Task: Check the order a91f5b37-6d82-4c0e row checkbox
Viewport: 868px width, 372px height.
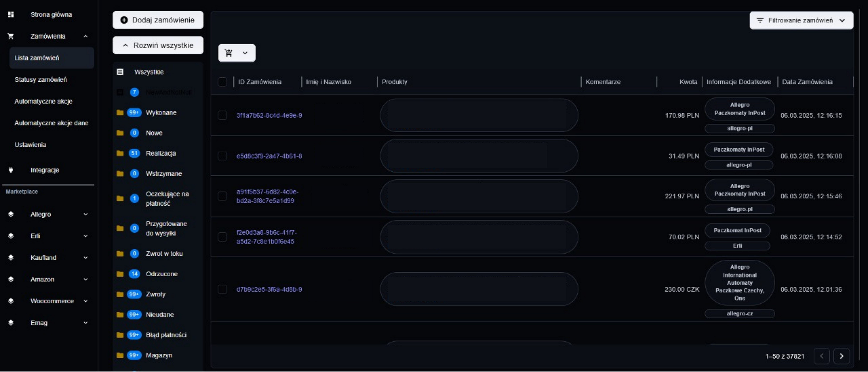Action: (x=222, y=196)
